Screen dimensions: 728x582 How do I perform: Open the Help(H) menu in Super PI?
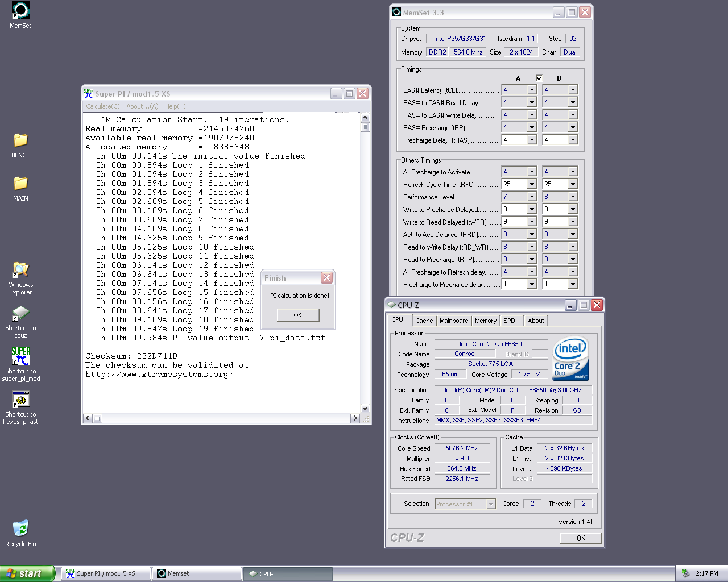point(175,106)
